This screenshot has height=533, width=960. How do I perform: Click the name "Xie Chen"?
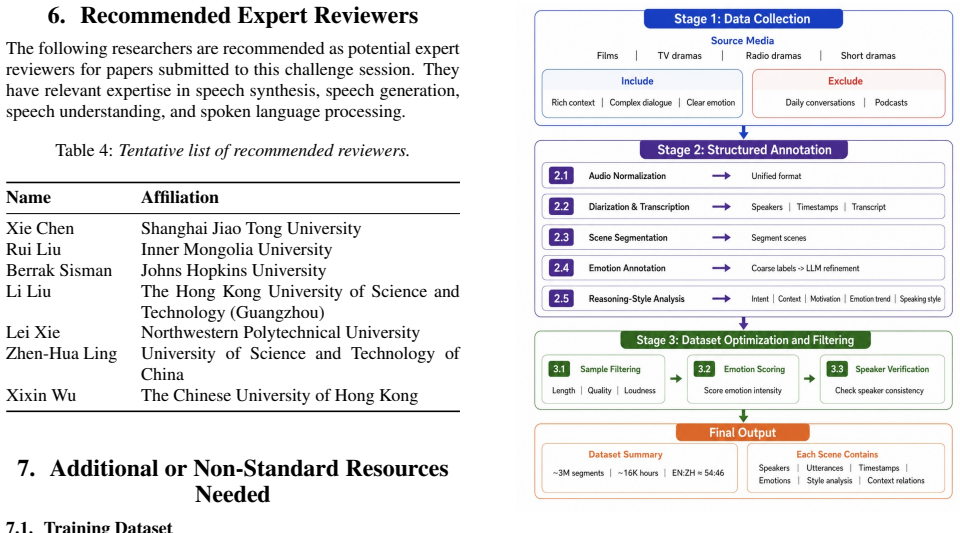(40, 228)
